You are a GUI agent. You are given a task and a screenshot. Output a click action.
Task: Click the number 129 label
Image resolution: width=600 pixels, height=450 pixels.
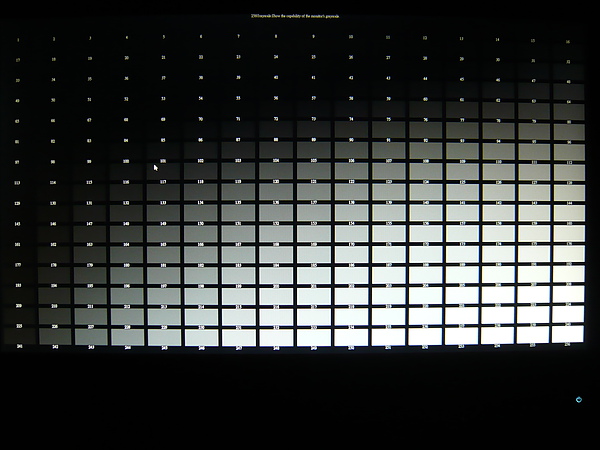[17, 203]
